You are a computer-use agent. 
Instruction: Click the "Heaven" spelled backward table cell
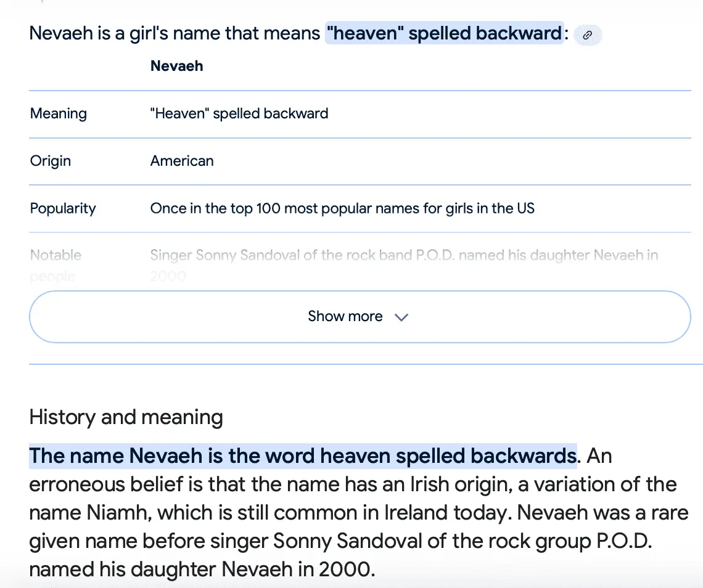pyautogui.click(x=239, y=113)
